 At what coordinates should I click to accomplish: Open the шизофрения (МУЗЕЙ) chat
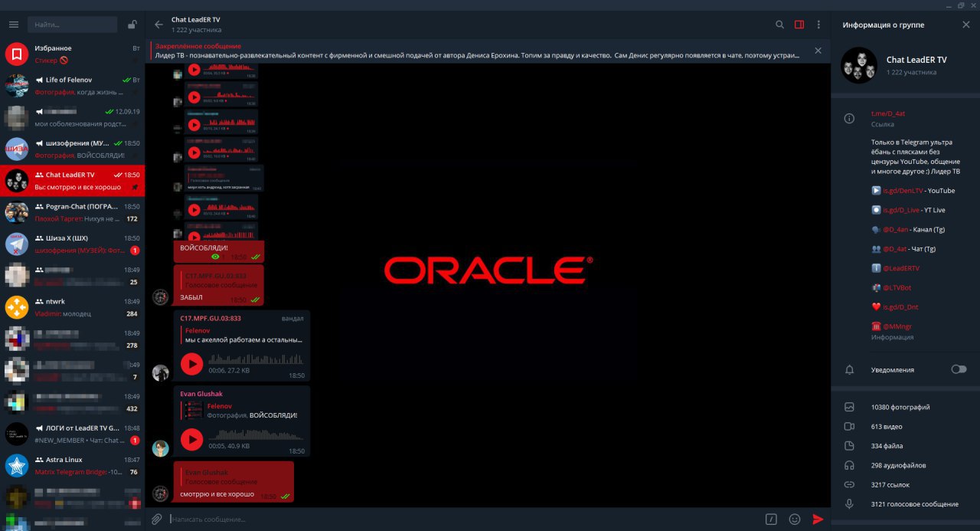pos(73,149)
